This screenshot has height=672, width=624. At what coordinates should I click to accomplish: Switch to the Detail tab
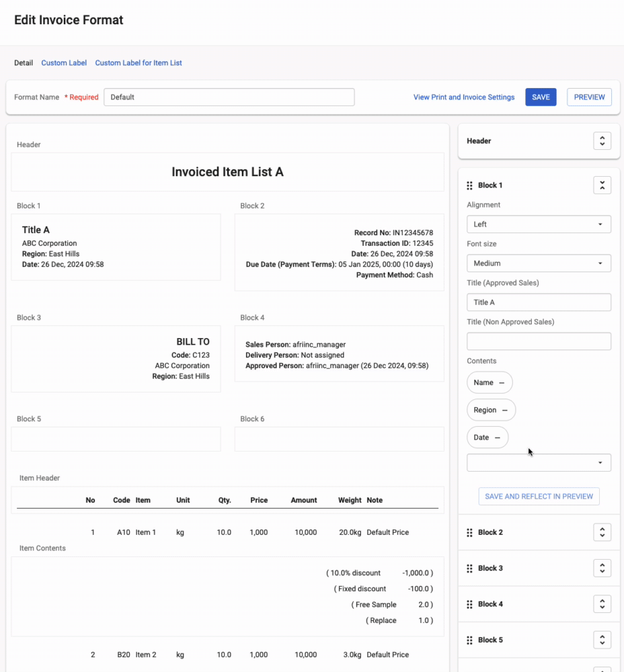(24, 63)
